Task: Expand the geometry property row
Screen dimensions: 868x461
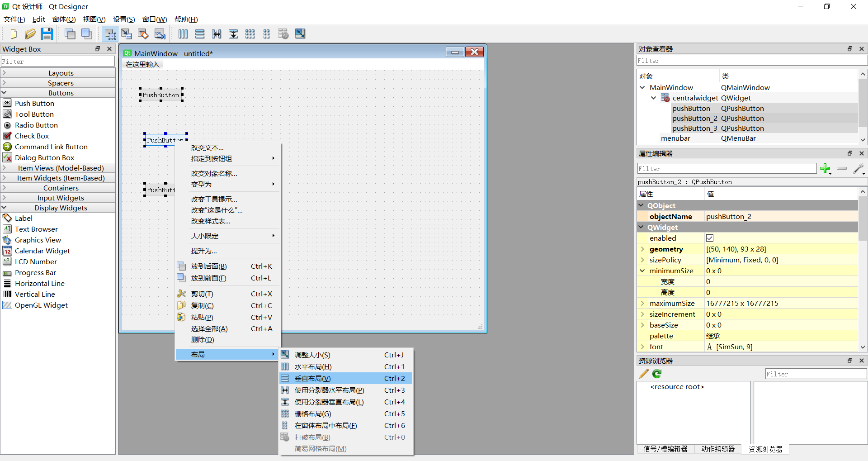Action: pyautogui.click(x=642, y=249)
